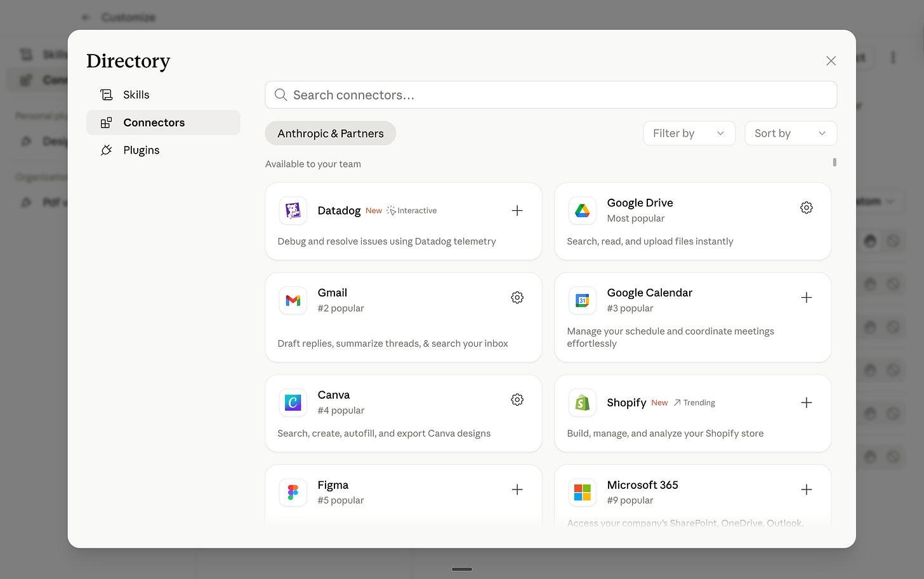This screenshot has height=579, width=924.
Task: Click the 'Trending' badge on Shopify
Action: click(x=694, y=403)
